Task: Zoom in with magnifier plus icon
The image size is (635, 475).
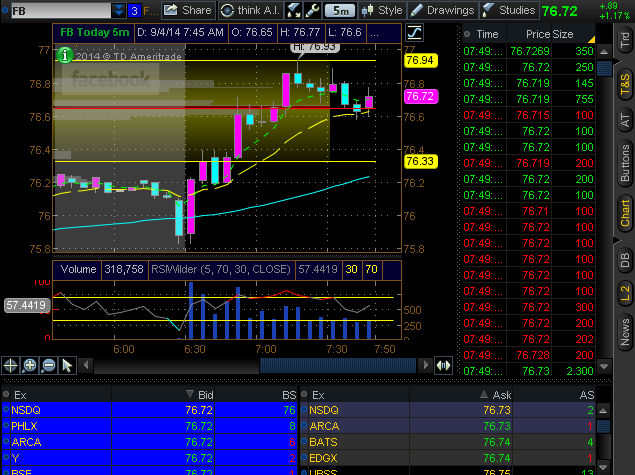Action: [x=30, y=366]
